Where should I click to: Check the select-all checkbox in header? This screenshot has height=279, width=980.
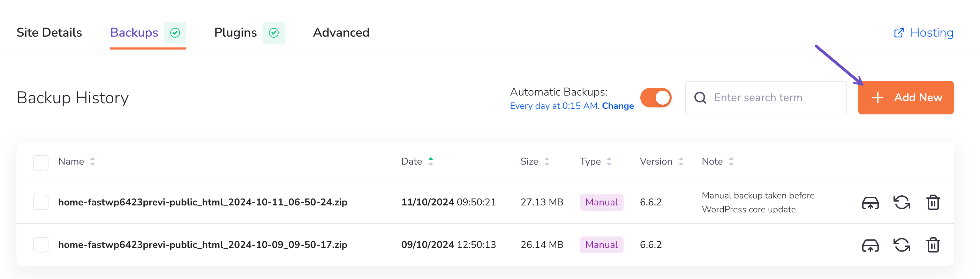(41, 162)
